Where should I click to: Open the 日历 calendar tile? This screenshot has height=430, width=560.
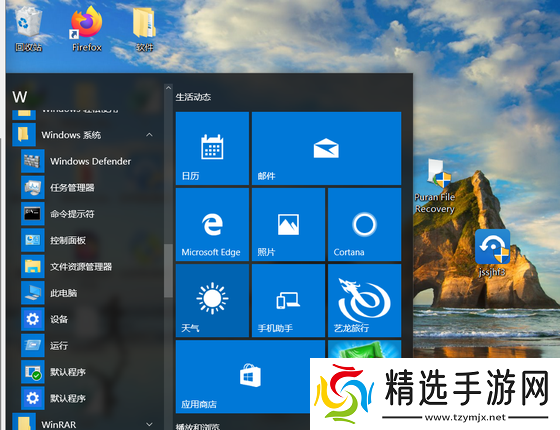tap(212, 149)
